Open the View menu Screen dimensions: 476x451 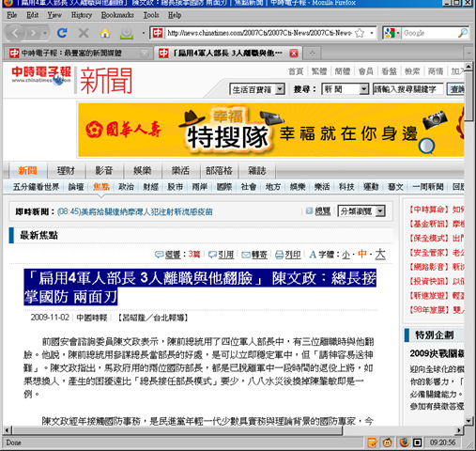54,15
